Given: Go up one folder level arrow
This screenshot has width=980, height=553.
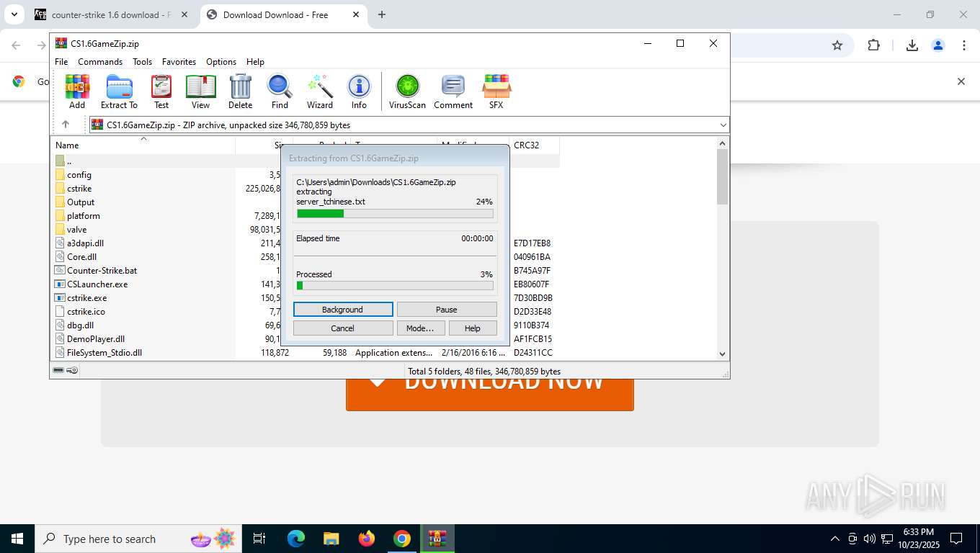Looking at the screenshot, I should tap(66, 125).
